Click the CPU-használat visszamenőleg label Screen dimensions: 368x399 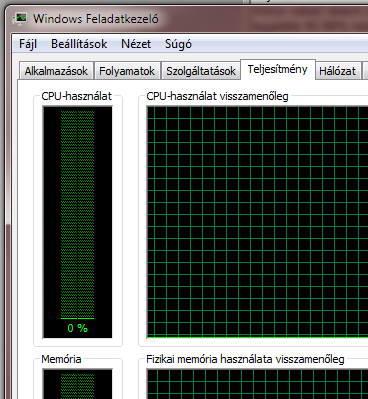click(217, 96)
